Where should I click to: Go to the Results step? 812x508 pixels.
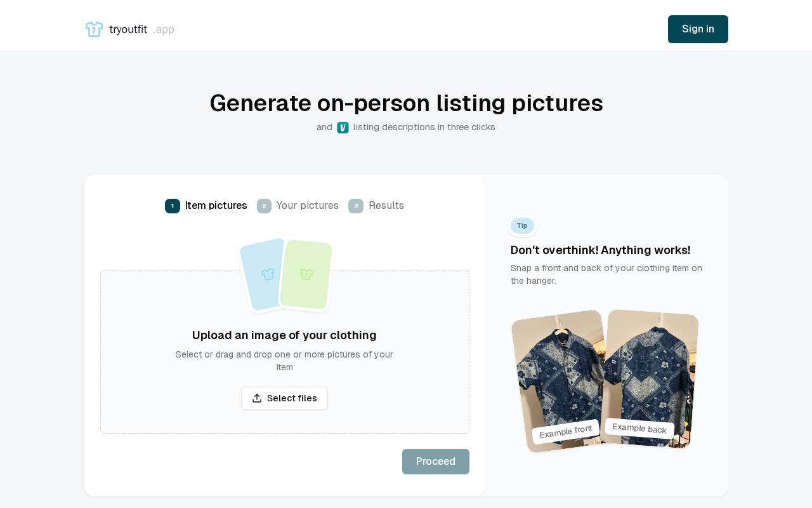pos(386,206)
